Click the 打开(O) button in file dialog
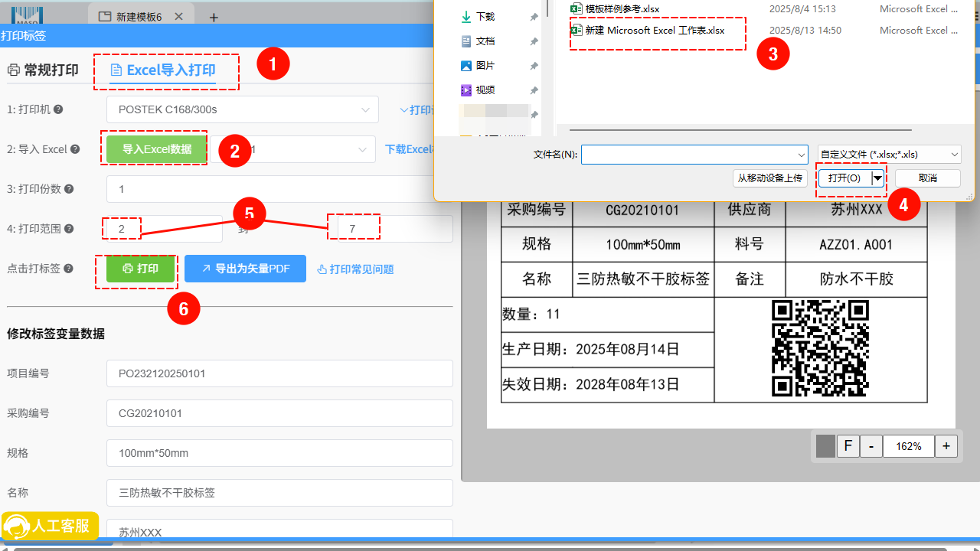This screenshot has height=551, width=980. coord(844,178)
